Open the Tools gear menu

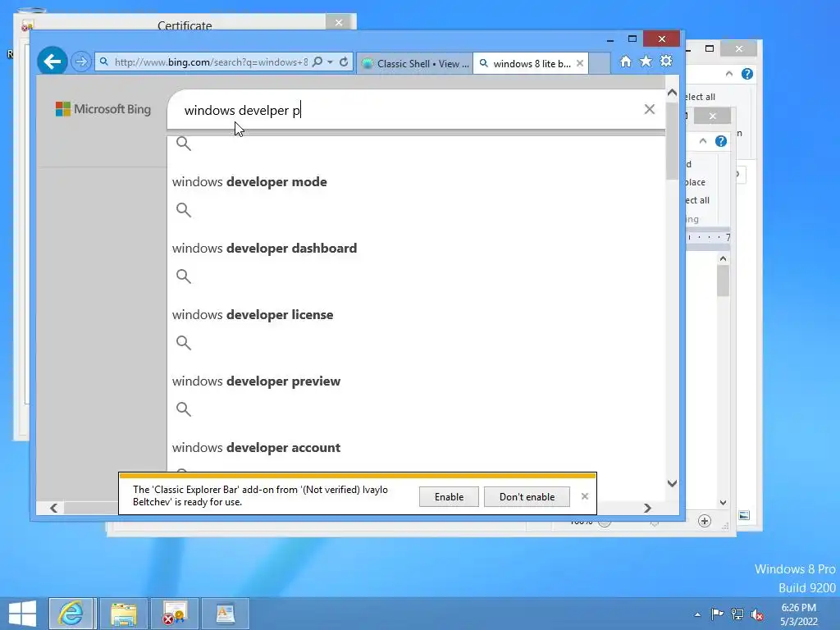pos(666,61)
